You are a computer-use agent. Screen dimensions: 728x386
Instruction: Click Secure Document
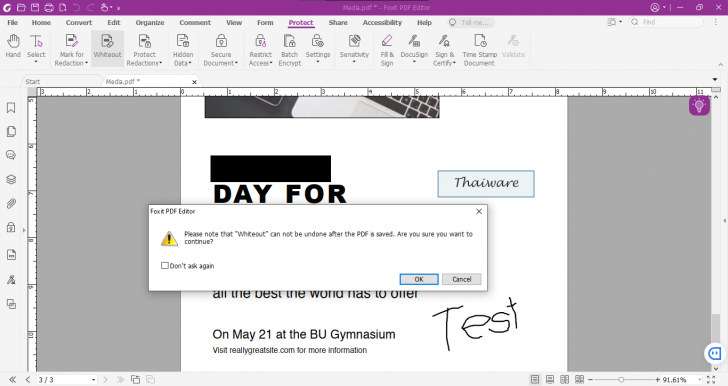coord(221,50)
